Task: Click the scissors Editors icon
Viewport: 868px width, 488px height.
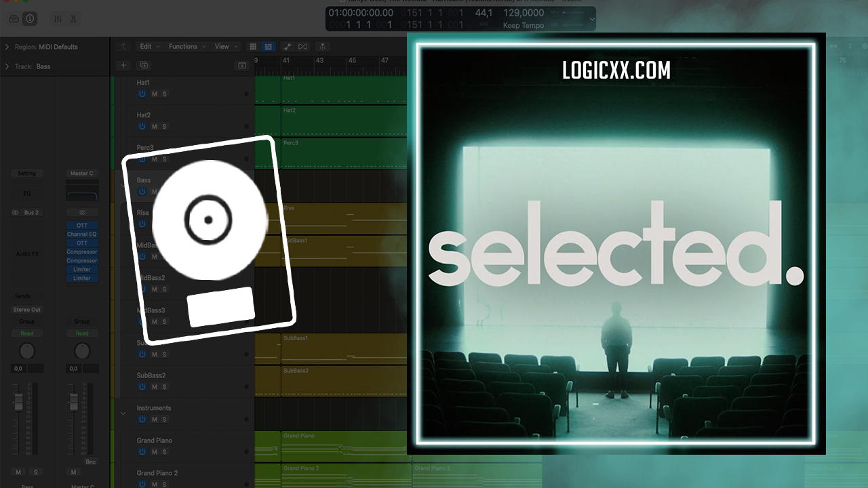Action: click(x=73, y=19)
